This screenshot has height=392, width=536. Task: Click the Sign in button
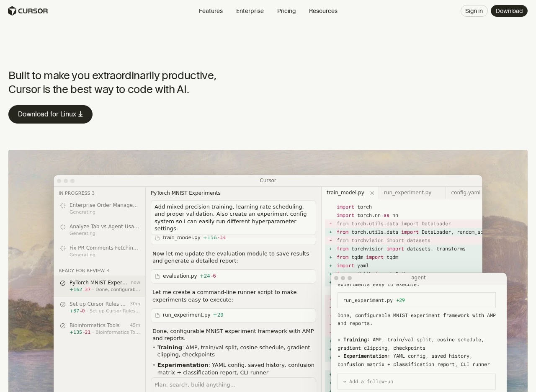pos(474,11)
